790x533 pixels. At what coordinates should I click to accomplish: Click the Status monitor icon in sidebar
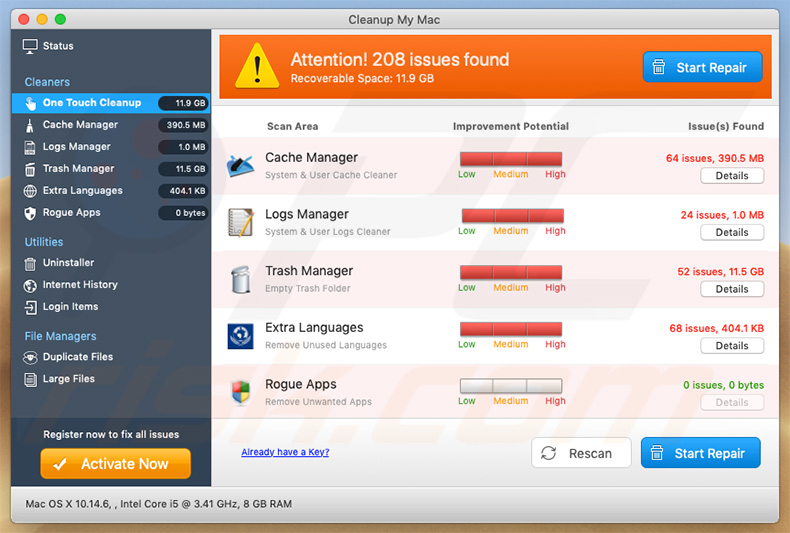[30, 46]
